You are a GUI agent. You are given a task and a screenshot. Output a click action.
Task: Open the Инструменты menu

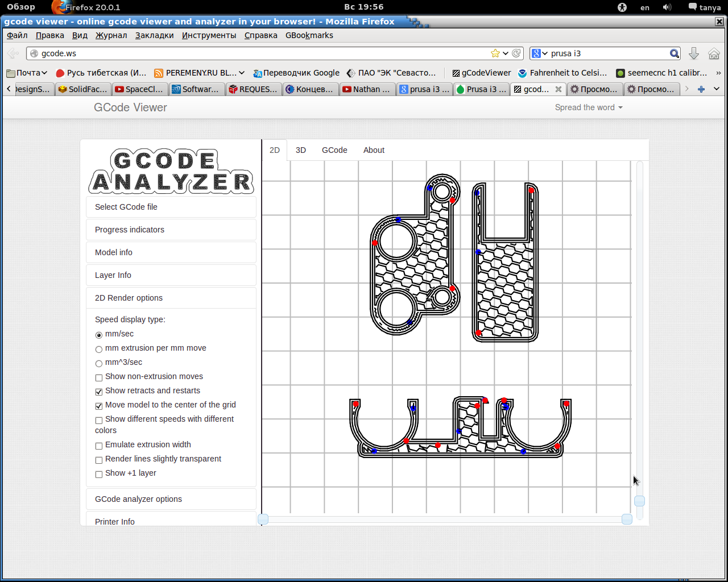point(209,35)
